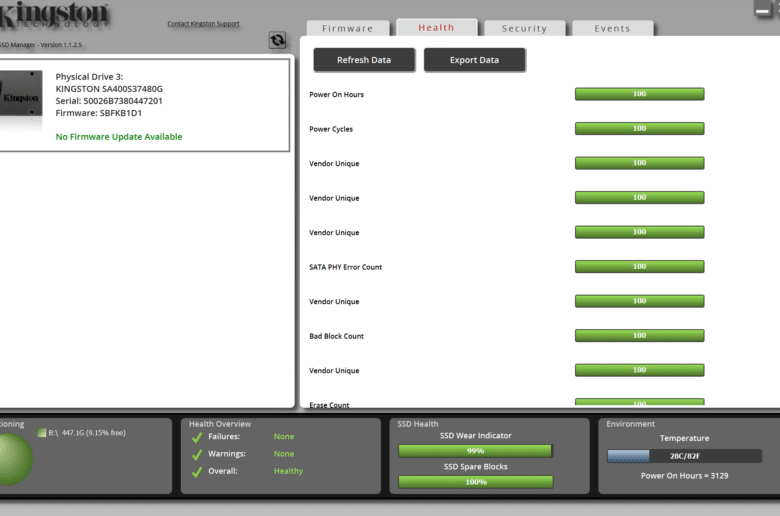Click the Kingston Technology logo
Screen dimensions: 780x516
coord(54,14)
